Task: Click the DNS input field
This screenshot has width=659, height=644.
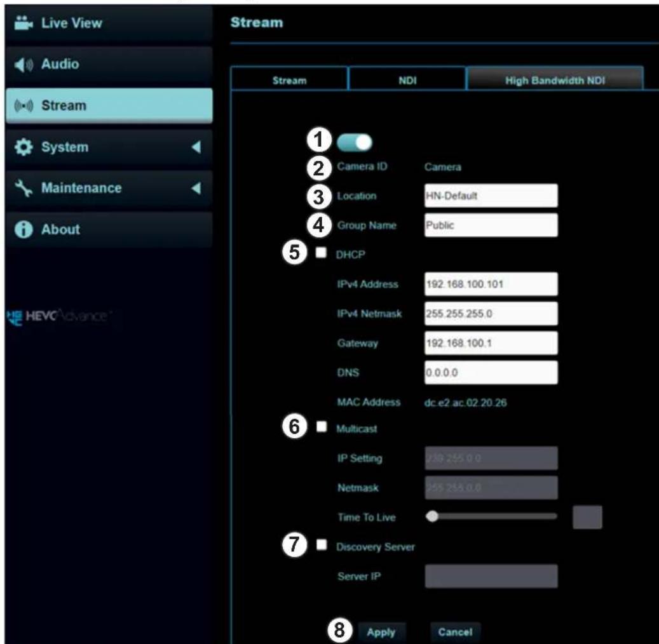Action: [x=491, y=372]
